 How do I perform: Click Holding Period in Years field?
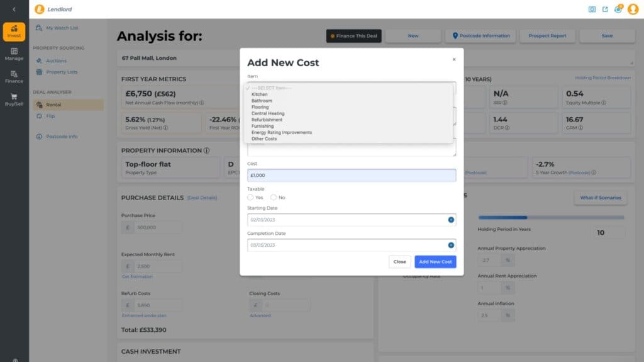point(609,233)
